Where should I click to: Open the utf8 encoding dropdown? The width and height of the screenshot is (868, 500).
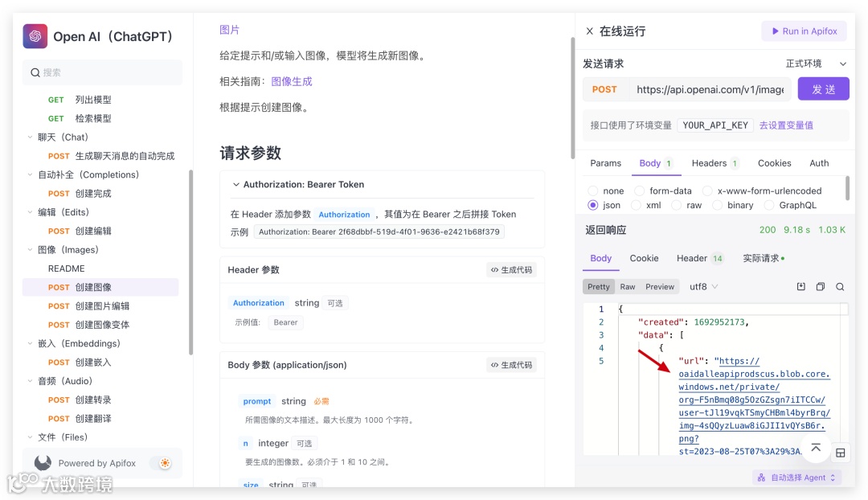coord(703,287)
